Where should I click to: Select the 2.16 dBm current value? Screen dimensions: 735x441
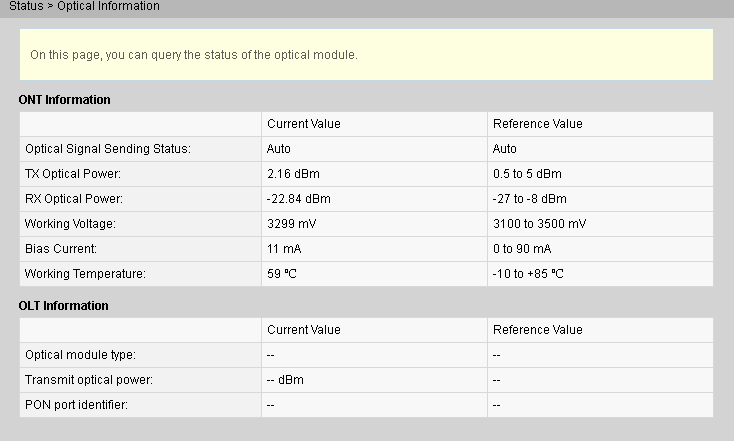point(292,174)
